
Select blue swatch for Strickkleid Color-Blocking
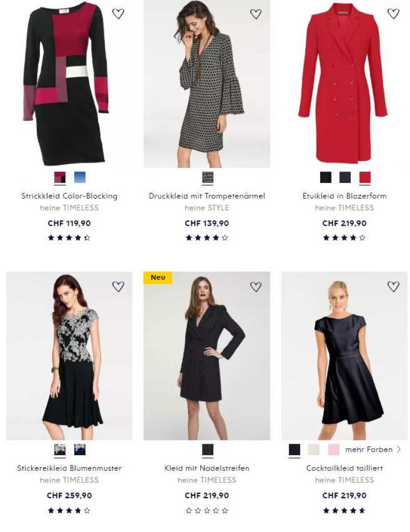[x=79, y=178]
